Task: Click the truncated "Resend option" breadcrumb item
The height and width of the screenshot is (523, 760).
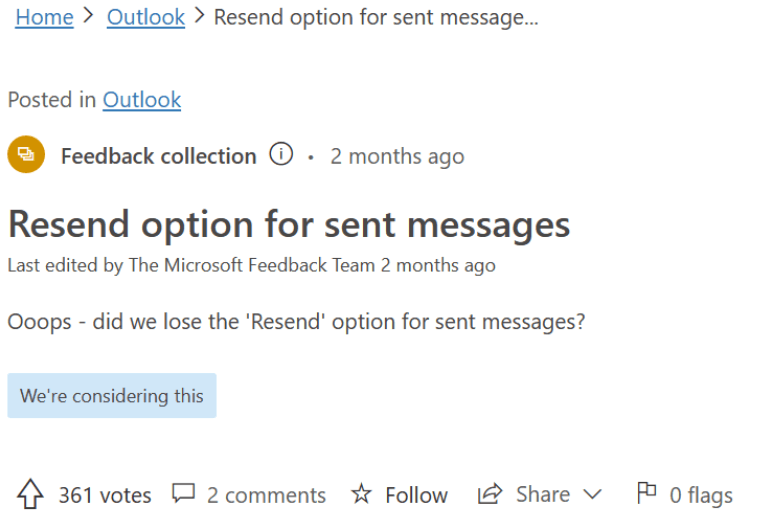Action: 376,17
